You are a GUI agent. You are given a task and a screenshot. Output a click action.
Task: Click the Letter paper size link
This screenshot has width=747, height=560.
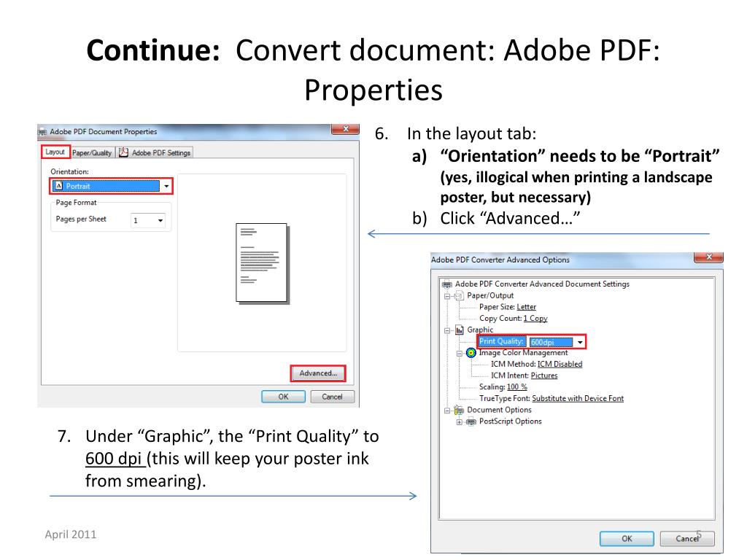pyautogui.click(x=527, y=307)
